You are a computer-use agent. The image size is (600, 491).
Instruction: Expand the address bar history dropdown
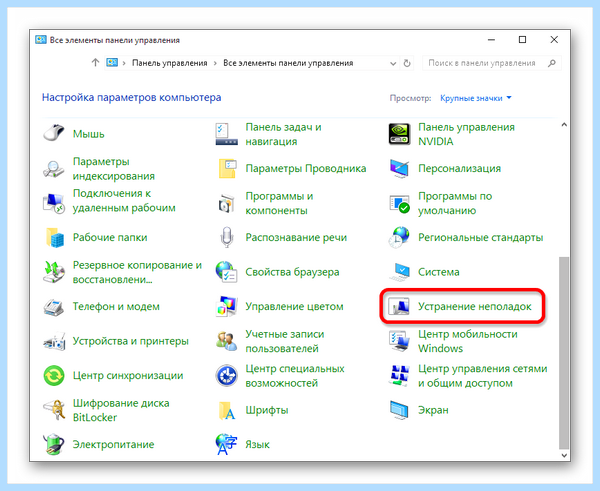(393, 64)
